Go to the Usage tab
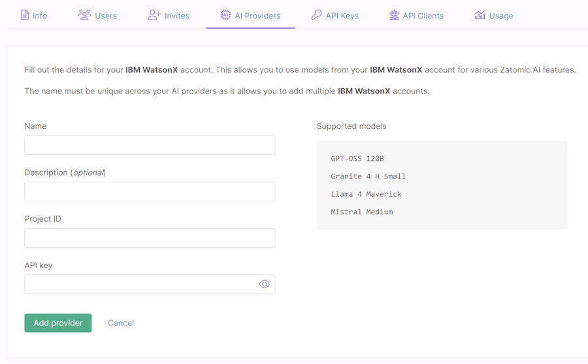 tap(501, 16)
